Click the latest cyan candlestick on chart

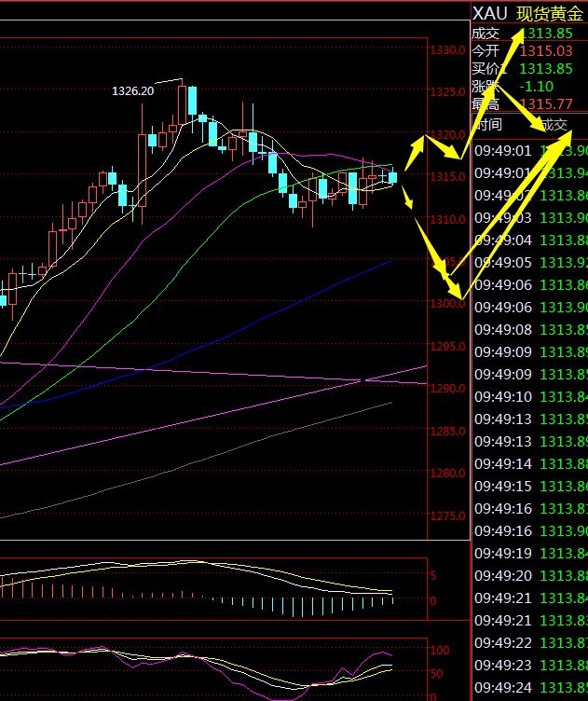[392, 177]
